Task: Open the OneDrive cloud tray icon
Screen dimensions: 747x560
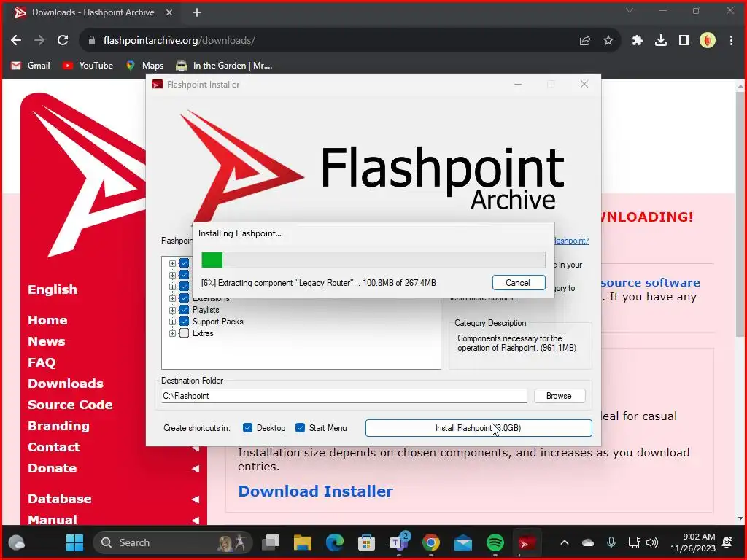Action: [x=588, y=542]
